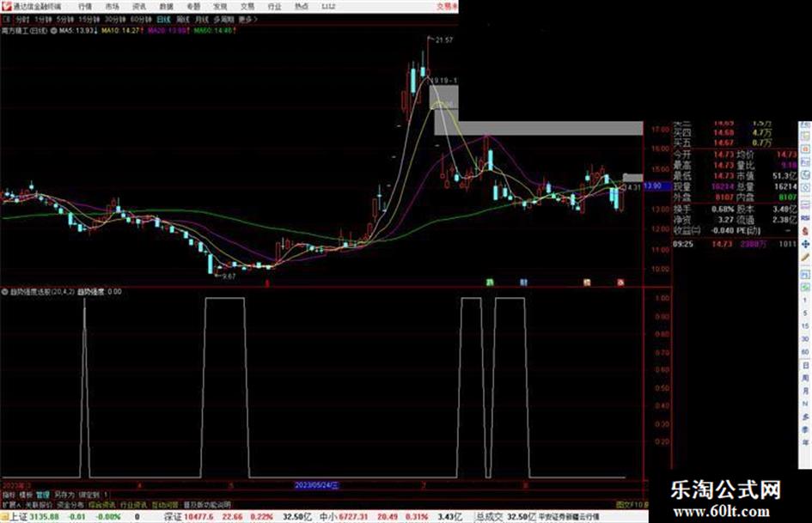
Task: Open the 热点 menu
Action: 302,6
